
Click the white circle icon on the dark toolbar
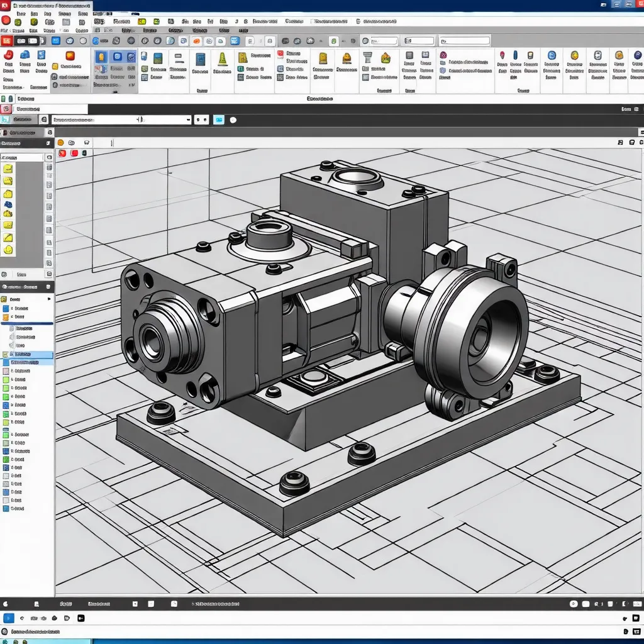coord(233,120)
